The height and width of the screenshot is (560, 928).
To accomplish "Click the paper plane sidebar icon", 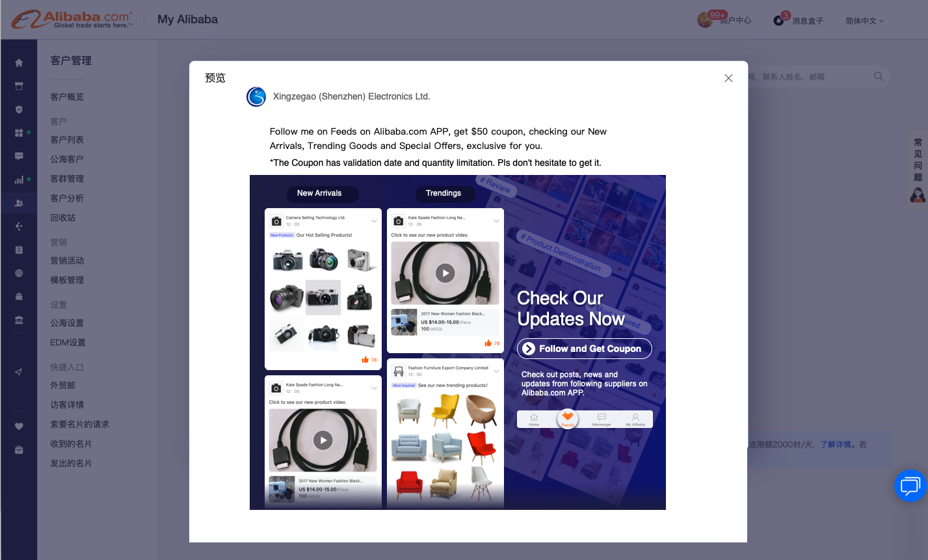I will [x=19, y=372].
